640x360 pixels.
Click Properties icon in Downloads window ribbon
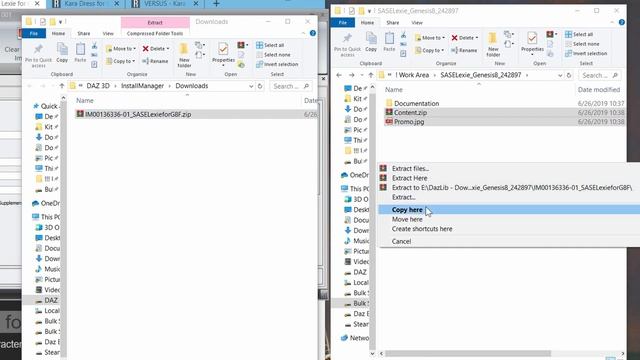[223, 54]
